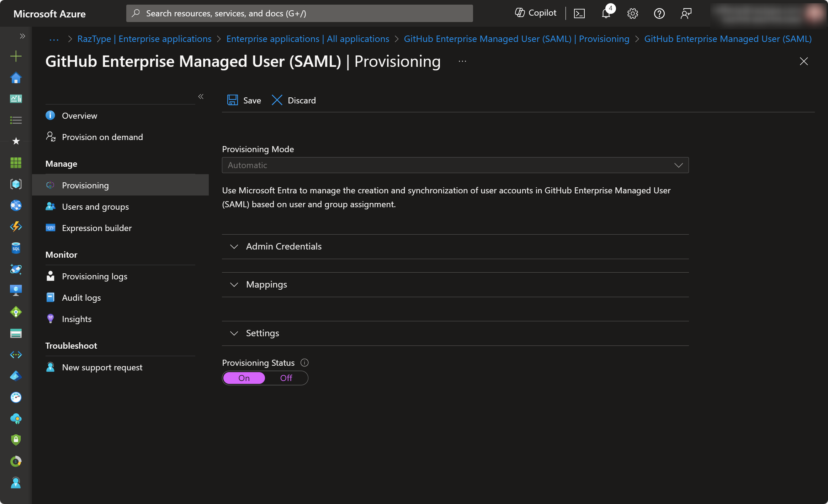Viewport: 828px width, 504px height.
Task: Select Users and groups menu item
Action: click(95, 207)
